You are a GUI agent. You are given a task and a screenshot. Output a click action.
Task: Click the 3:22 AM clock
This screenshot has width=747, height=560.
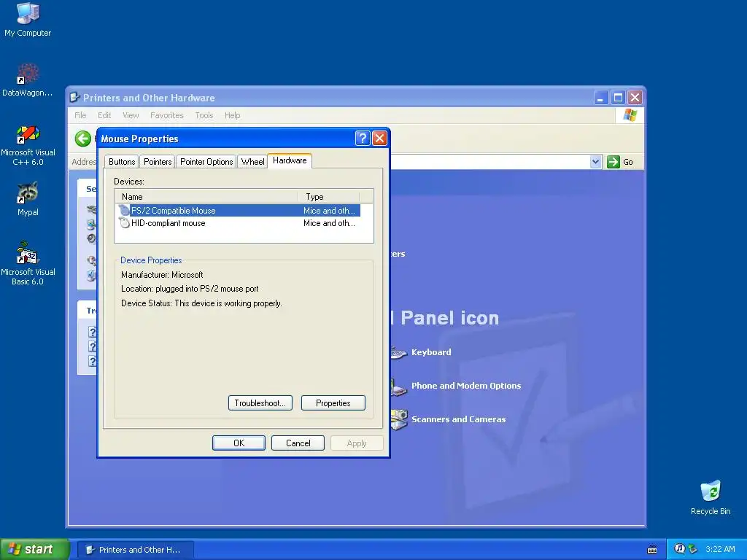[720, 549]
